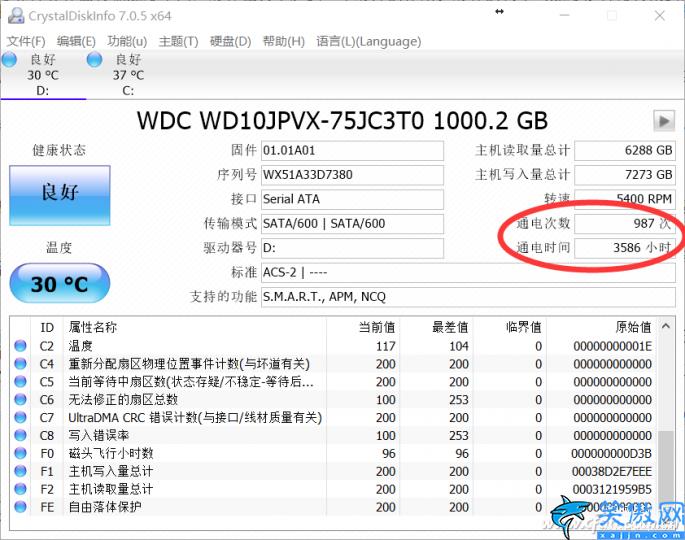Open the 硬盘(D) menu
685x540 pixels.
230,42
